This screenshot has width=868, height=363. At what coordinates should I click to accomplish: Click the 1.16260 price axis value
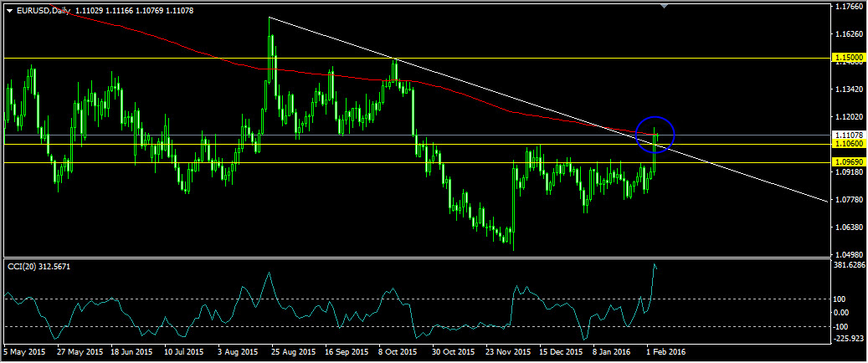(x=850, y=34)
